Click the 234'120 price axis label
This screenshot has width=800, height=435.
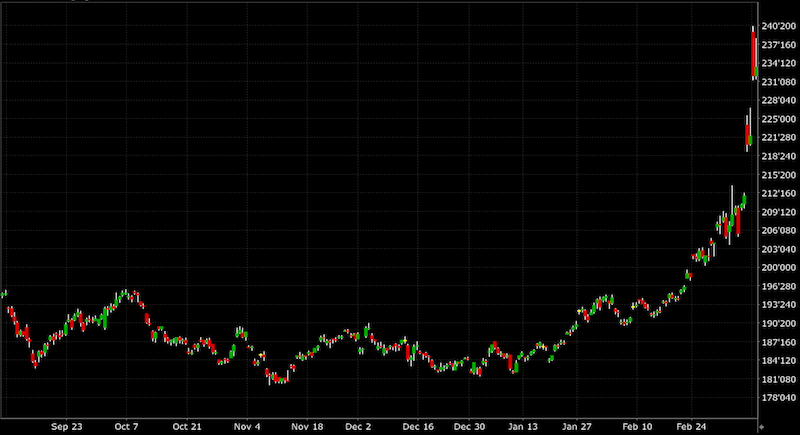(x=779, y=63)
